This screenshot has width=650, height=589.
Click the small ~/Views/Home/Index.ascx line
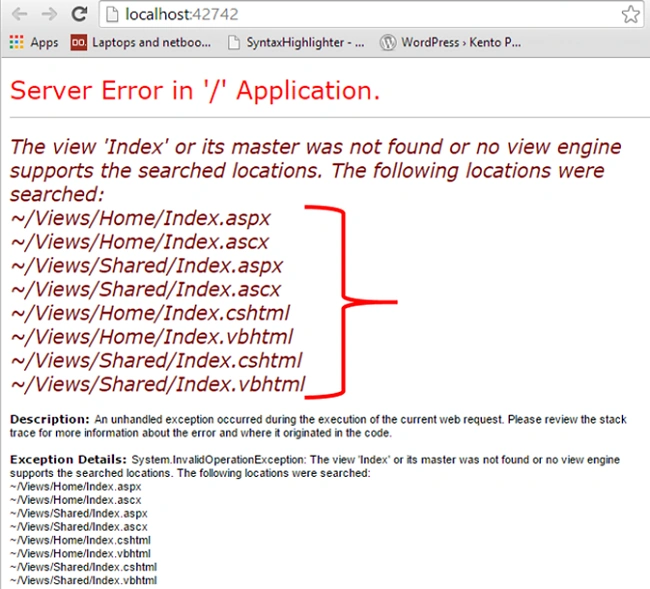(x=75, y=500)
